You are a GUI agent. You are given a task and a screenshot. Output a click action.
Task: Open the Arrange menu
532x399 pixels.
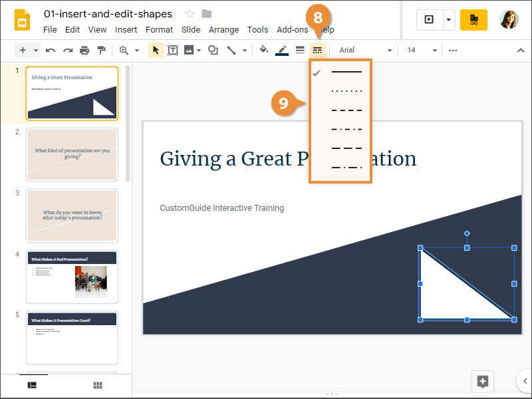(x=223, y=30)
